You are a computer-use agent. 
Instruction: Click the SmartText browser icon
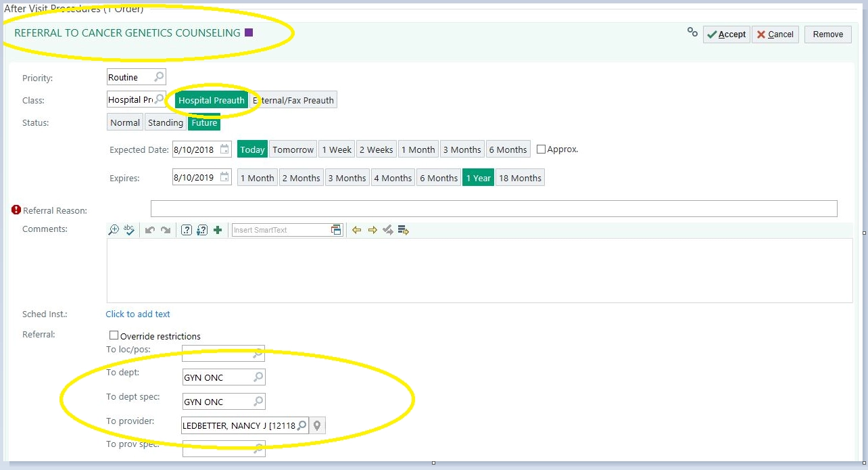point(336,230)
